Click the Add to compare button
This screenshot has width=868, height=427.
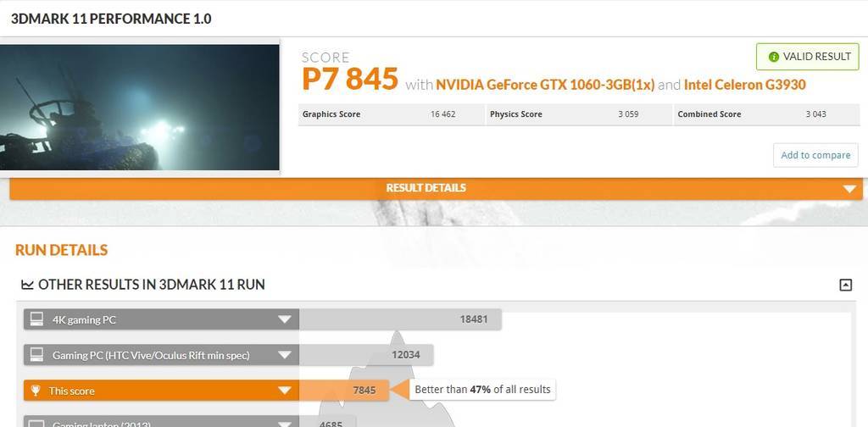tap(815, 155)
